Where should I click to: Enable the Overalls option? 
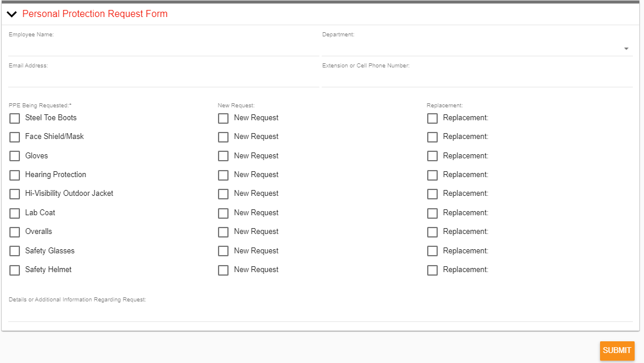(x=15, y=232)
